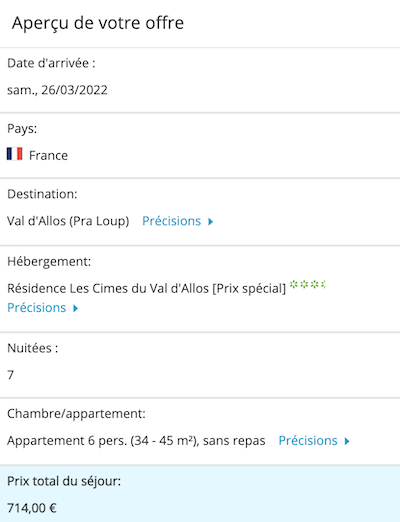Click the arrow beside apartment Précisions

click(x=347, y=441)
